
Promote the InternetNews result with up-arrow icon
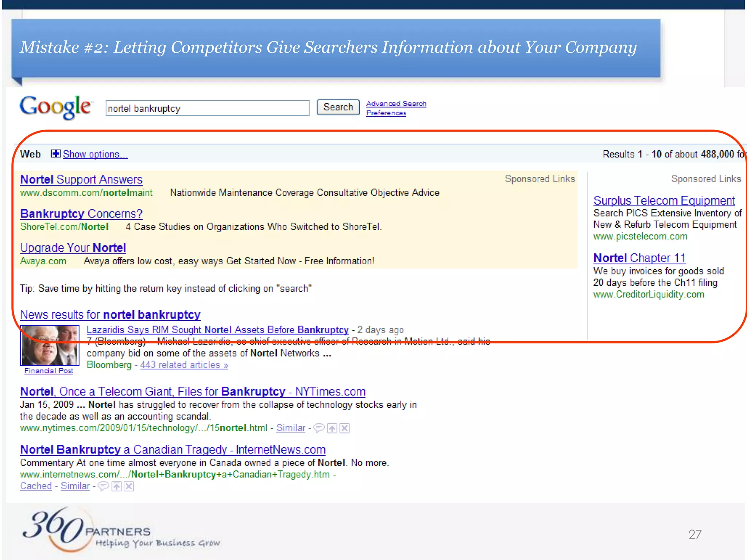[116, 486]
